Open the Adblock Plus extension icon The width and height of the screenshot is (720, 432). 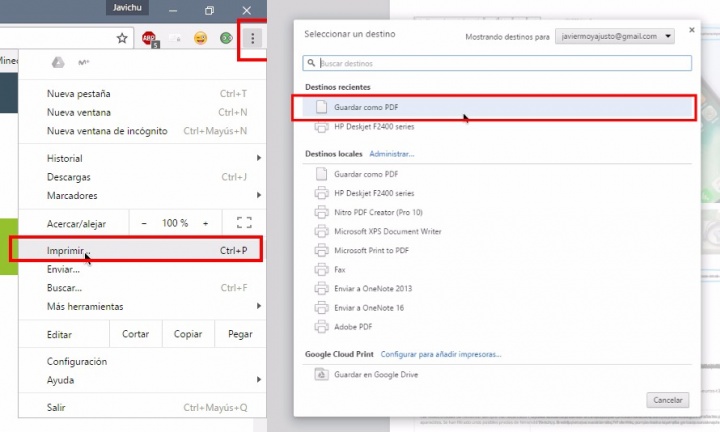click(x=149, y=39)
